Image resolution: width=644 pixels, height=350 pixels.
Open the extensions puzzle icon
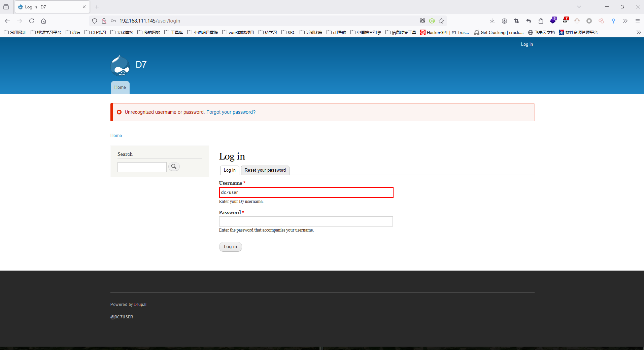coord(541,21)
